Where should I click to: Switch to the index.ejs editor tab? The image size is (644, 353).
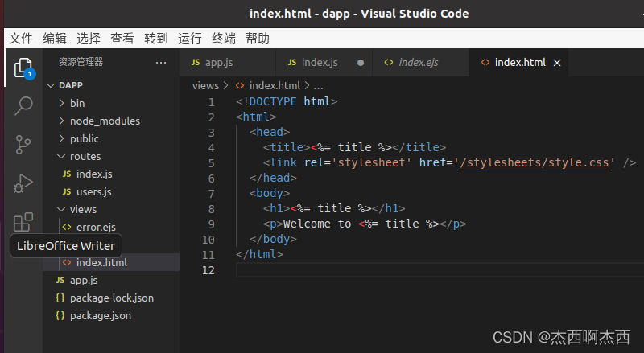(420, 63)
